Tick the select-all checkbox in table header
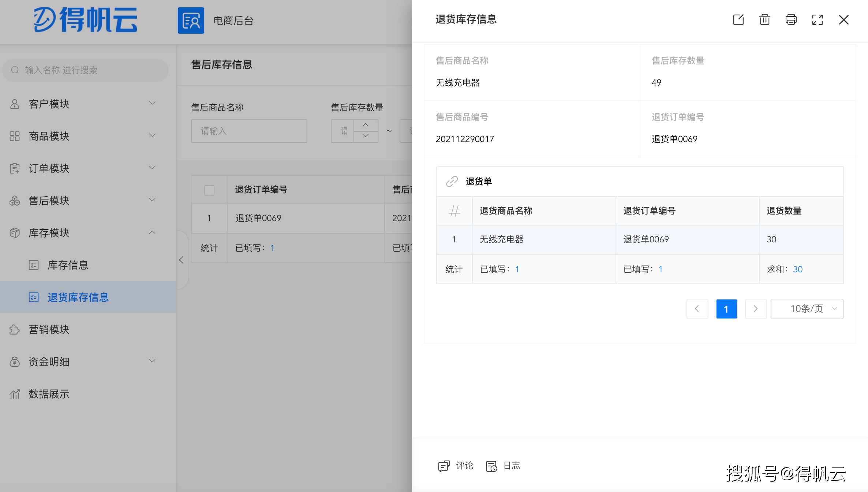Screen dimensions: 868x492 pyautogui.click(x=209, y=190)
